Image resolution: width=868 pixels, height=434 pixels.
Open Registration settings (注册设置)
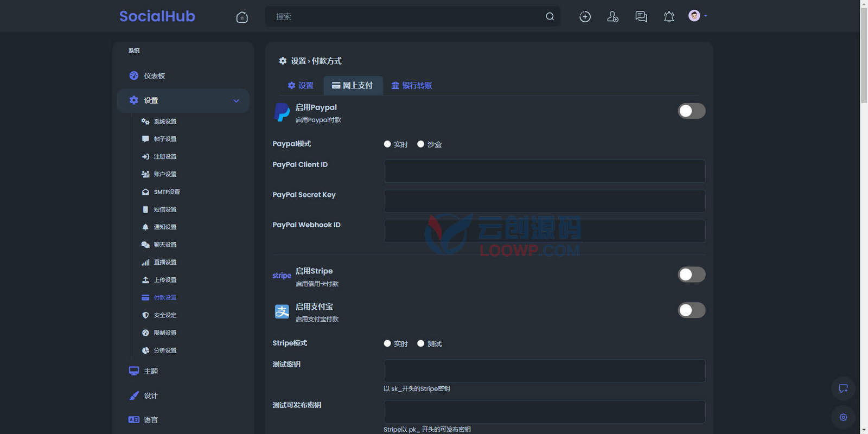[x=165, y=157]
